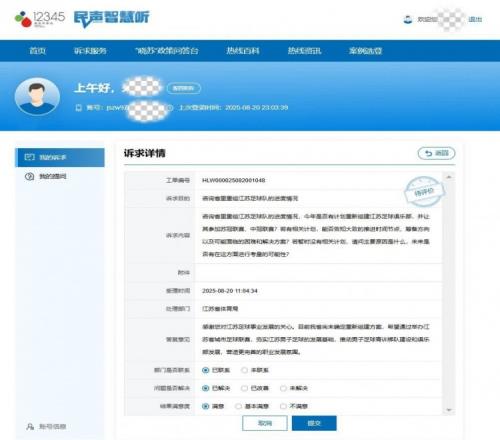Viewport: 500px width, 440px height.
Task: Click the 返回 back arrow button
Action: (x=436, y=153)
